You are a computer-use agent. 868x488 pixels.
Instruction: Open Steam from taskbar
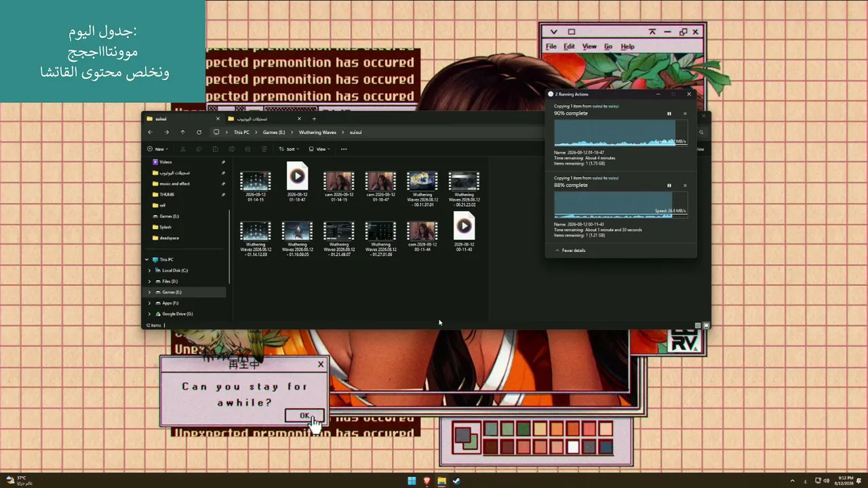pyautogui.click(x=456, y=481)
